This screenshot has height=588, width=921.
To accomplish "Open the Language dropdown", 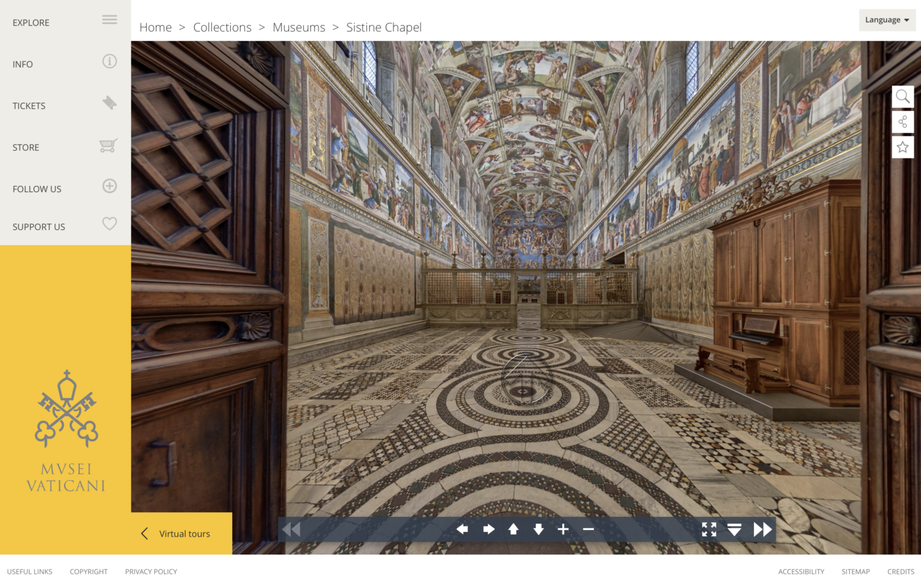I will [x=887, y=20].
